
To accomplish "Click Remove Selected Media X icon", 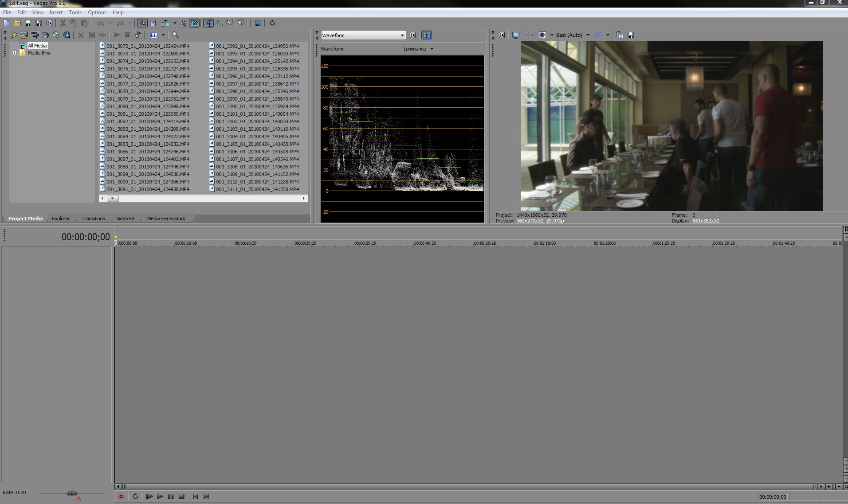I will (x=81, y=35).
